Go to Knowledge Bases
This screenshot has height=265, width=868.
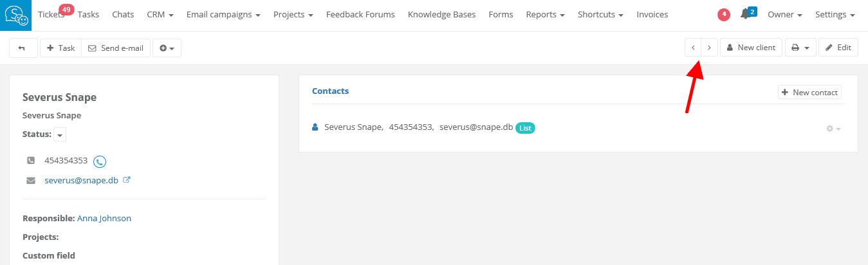tap(441, 14)
